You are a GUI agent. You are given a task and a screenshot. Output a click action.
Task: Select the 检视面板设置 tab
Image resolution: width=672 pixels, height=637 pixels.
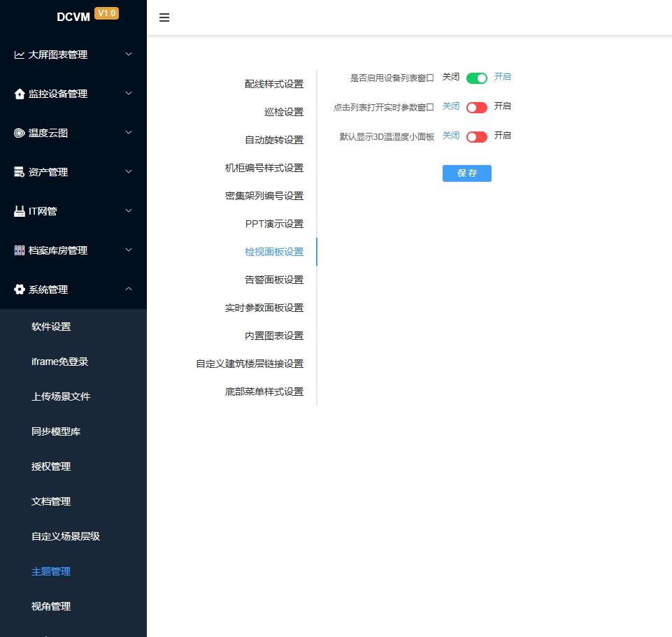[274, 252]
